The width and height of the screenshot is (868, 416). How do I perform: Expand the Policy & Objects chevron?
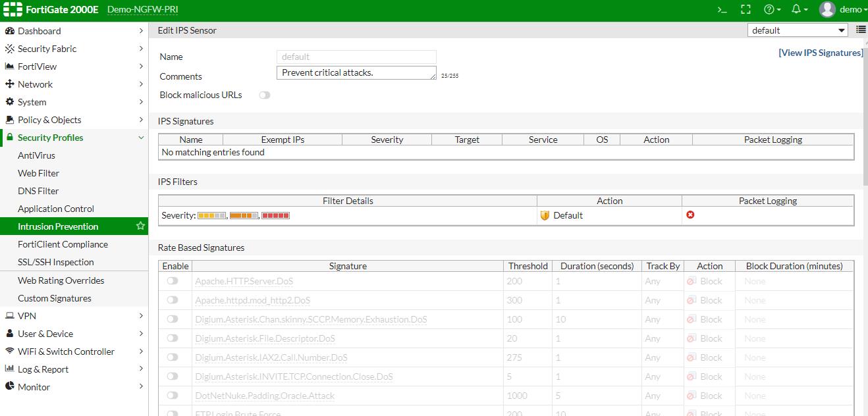(x=141, y=120)
